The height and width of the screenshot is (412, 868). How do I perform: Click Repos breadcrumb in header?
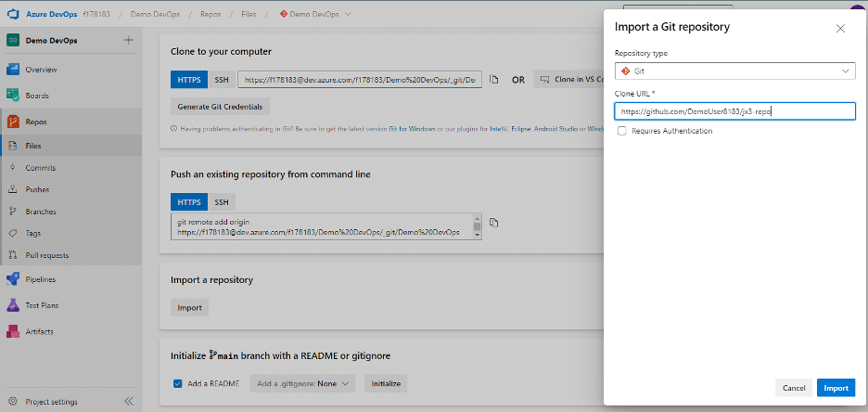[210, 15]
